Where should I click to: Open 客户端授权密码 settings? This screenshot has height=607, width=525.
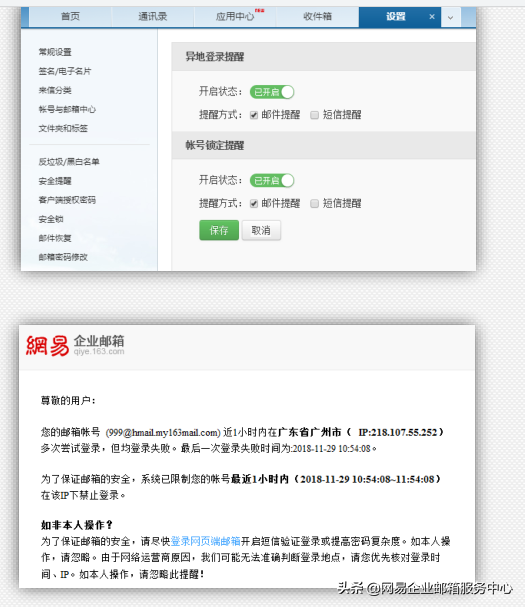pyautogui.click(x=67, y=200)
